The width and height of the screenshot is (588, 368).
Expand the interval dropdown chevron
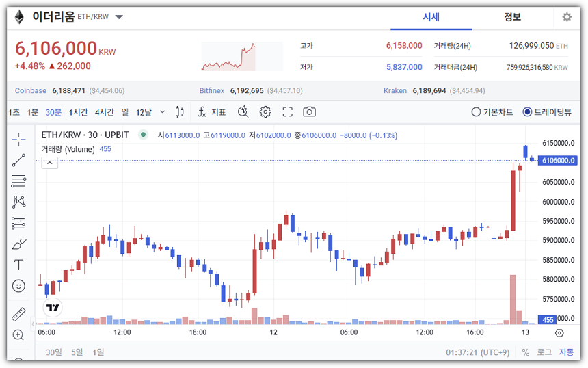tap(162, 111)
